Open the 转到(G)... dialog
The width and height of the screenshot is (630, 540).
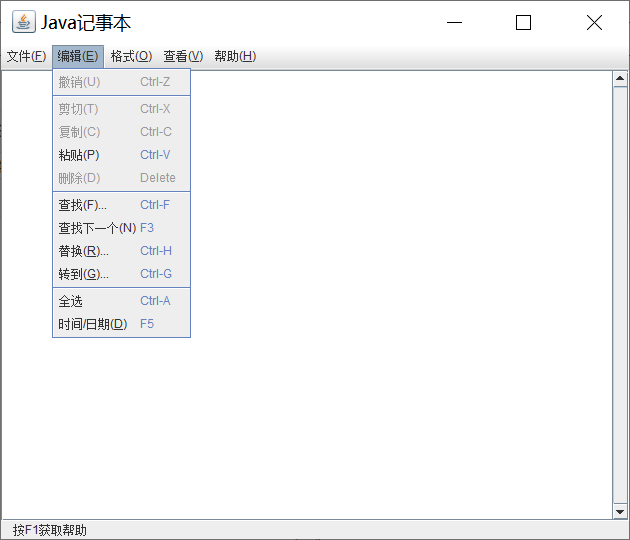[121, 274]
